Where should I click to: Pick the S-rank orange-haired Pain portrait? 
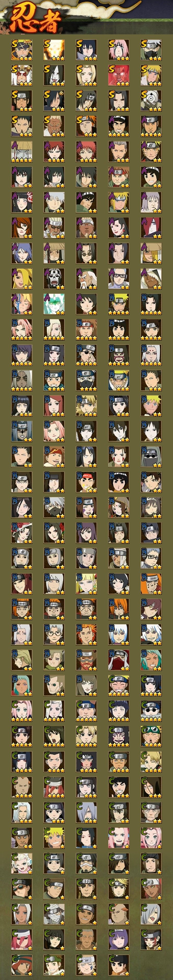(x=86, y=126)
